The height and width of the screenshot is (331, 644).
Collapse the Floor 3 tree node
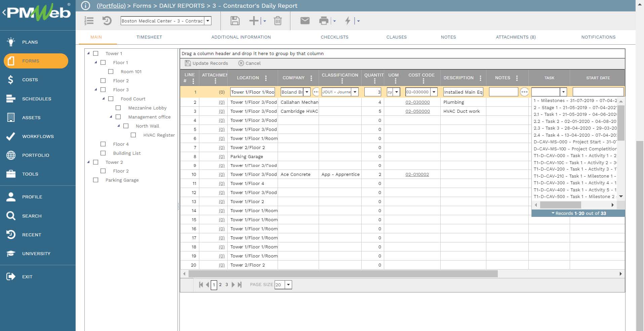pos(96,89)
